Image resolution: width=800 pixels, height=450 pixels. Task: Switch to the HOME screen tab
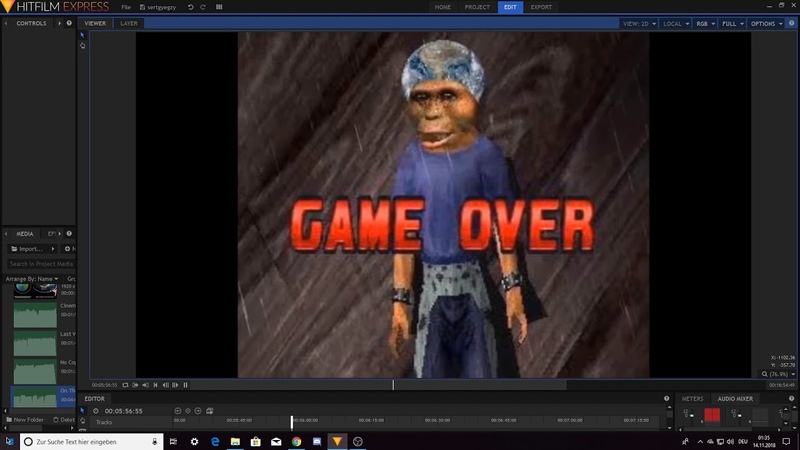(442, 7)
